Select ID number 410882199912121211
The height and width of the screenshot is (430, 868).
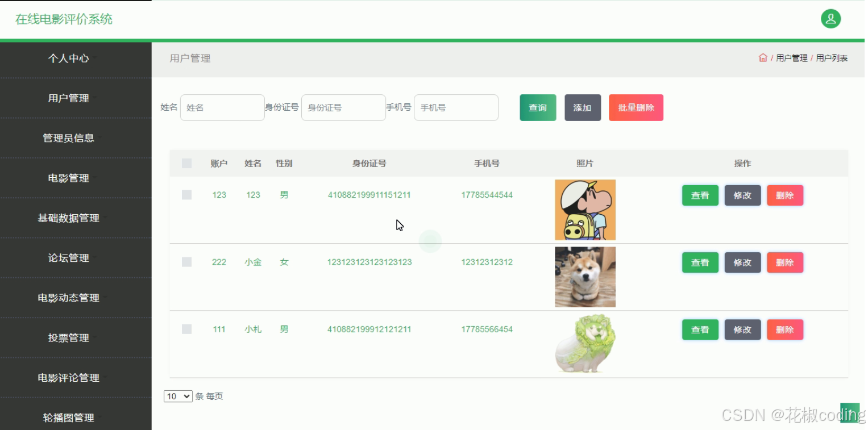tap(369, 329)
